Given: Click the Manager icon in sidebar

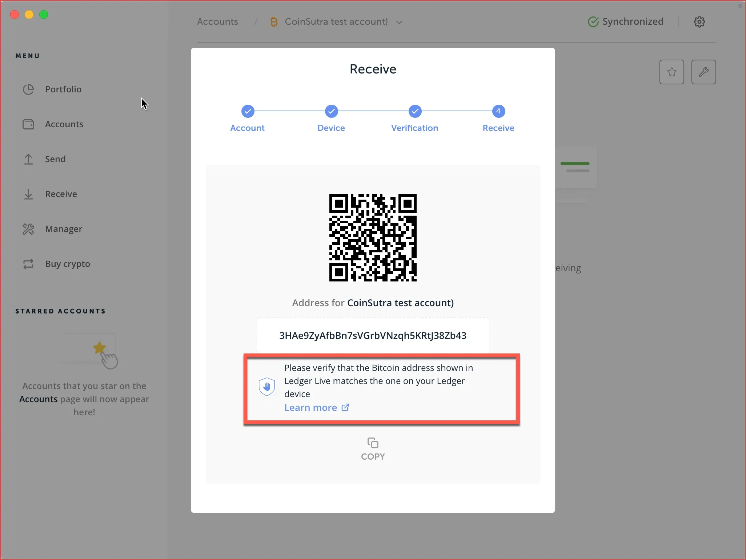Looking at the screenshot, I should point(28,228).
